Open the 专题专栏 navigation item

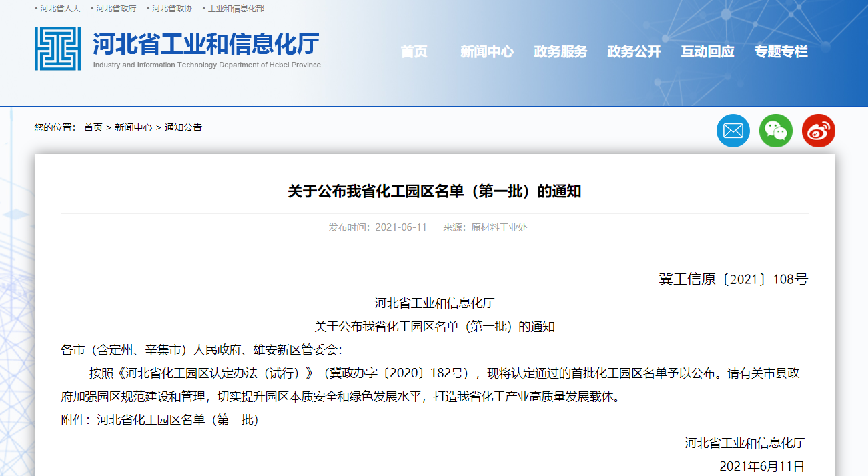click(781, 51)
